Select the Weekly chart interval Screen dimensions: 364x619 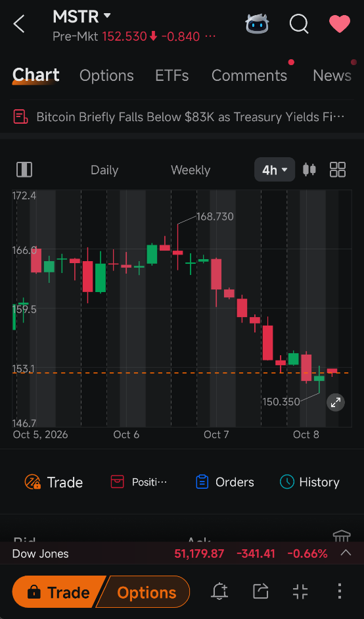click(191, 170)
